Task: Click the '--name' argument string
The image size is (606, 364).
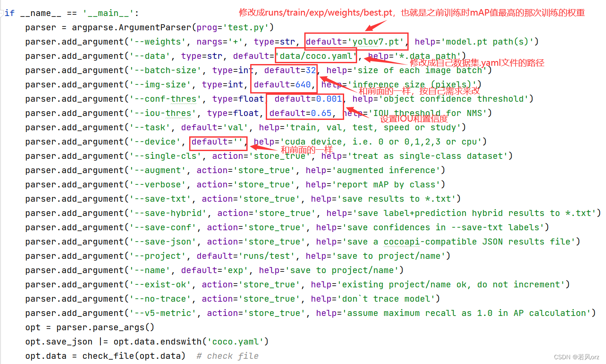Action: [x=150, y=270]
